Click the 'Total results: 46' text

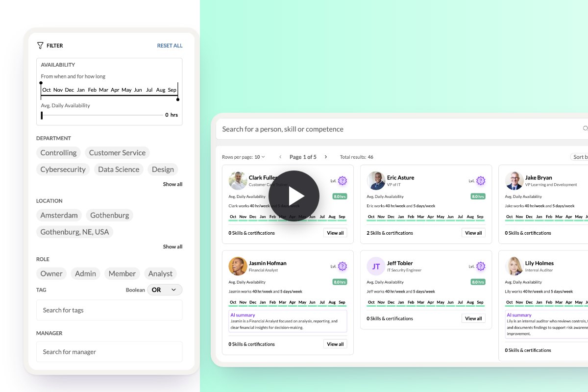[x=357, y=157]
